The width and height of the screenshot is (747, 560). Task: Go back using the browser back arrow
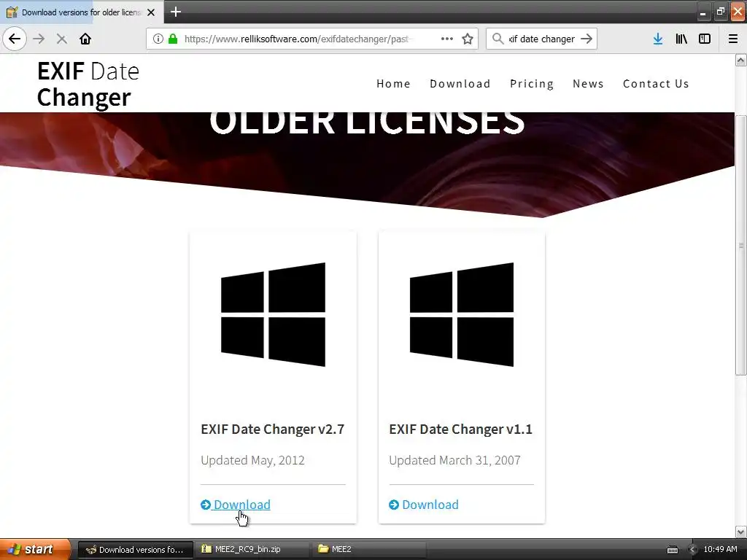15,39
